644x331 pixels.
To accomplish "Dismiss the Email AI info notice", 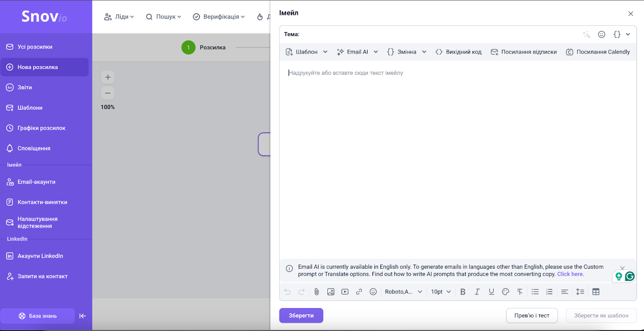I will pos(622,268).
